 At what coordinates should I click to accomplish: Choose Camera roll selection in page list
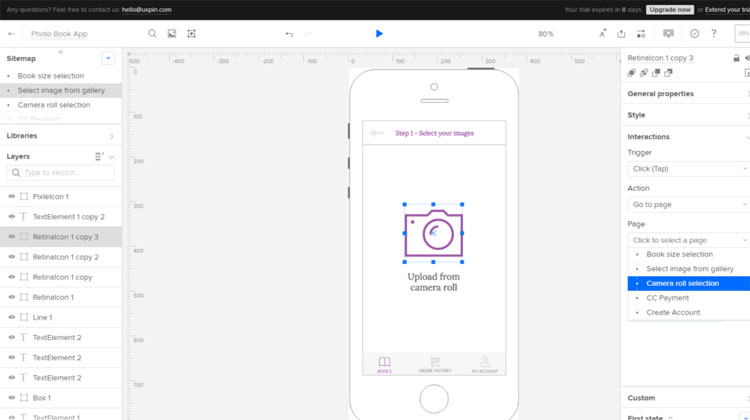(682, 283)
